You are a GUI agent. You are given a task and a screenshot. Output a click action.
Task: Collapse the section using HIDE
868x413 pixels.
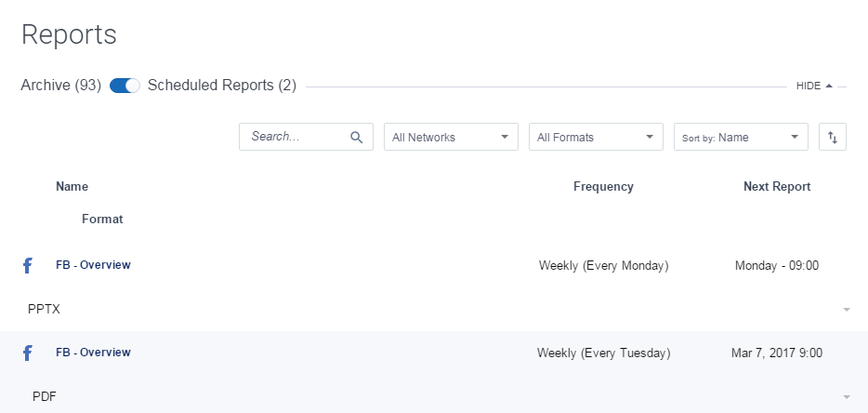click(x=814, y=86)
